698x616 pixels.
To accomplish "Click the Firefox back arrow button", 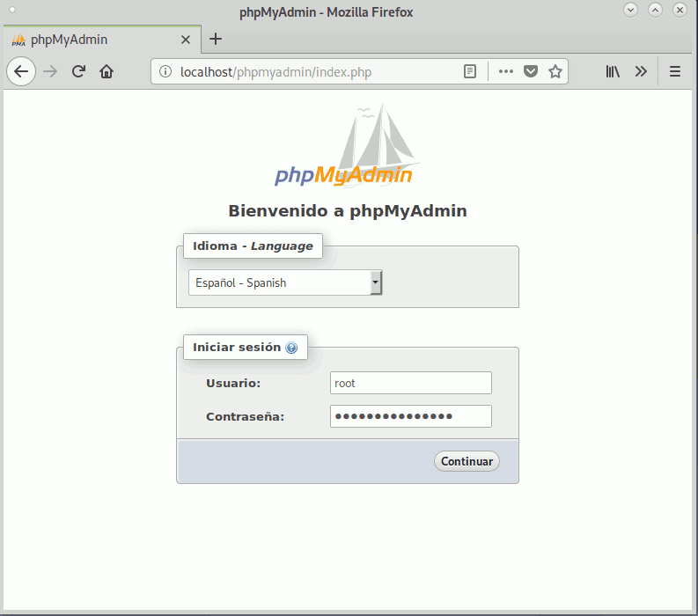I will [x=21, y=72].
